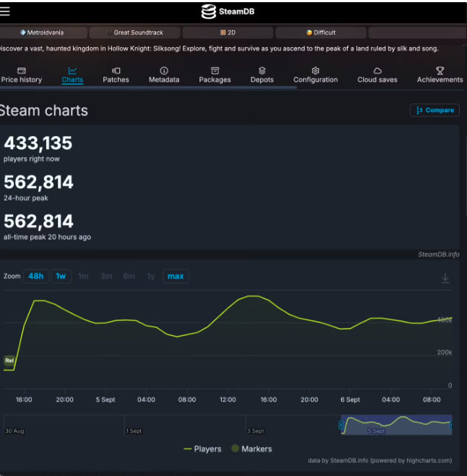Image resolution: width=467 pixels, height=476 pixels.
Task: Click the all-time peak 20 hours ago text
Action: 47,237
